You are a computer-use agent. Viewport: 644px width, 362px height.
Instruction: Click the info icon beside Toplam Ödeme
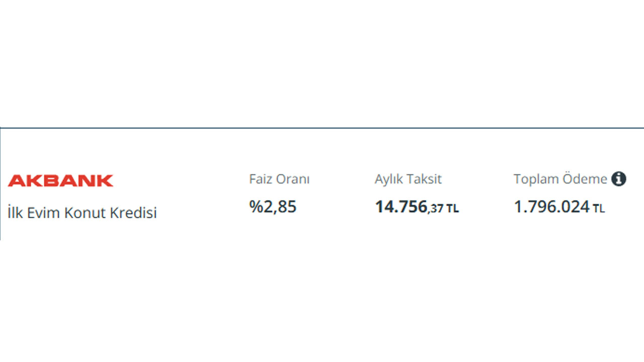coord(619,179)
